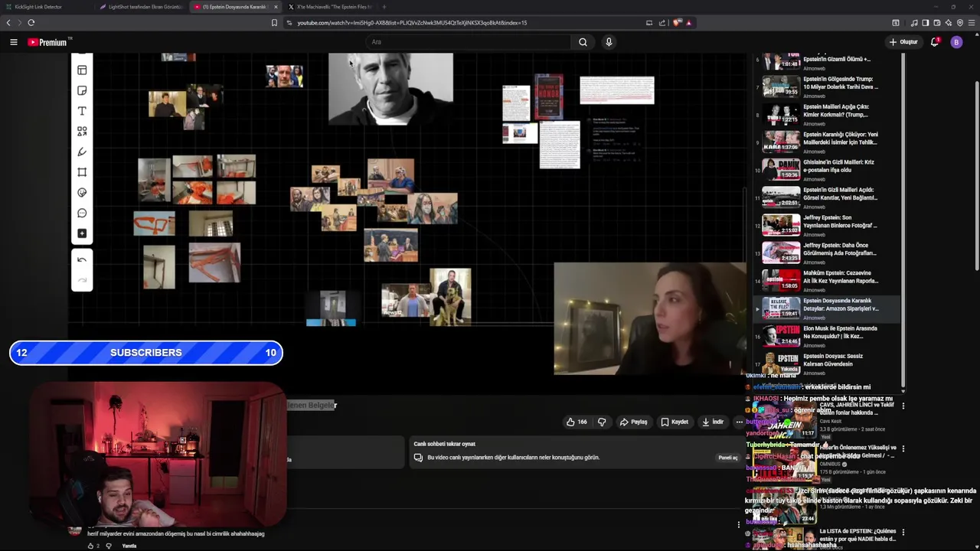This screenshot has height=551, width=980.
Task: Click the share page icon in address bar
Action: tap(661, 23)
